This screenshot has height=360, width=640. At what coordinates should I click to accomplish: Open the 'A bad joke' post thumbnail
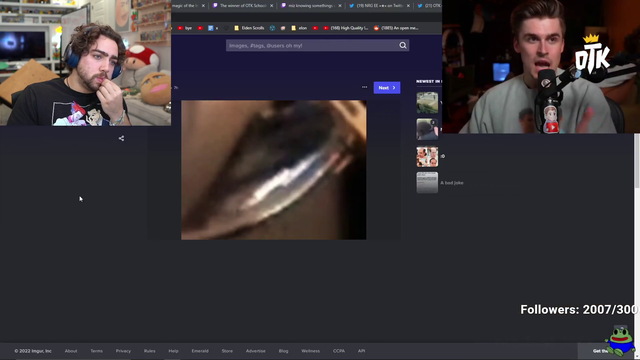coord(427,182)
